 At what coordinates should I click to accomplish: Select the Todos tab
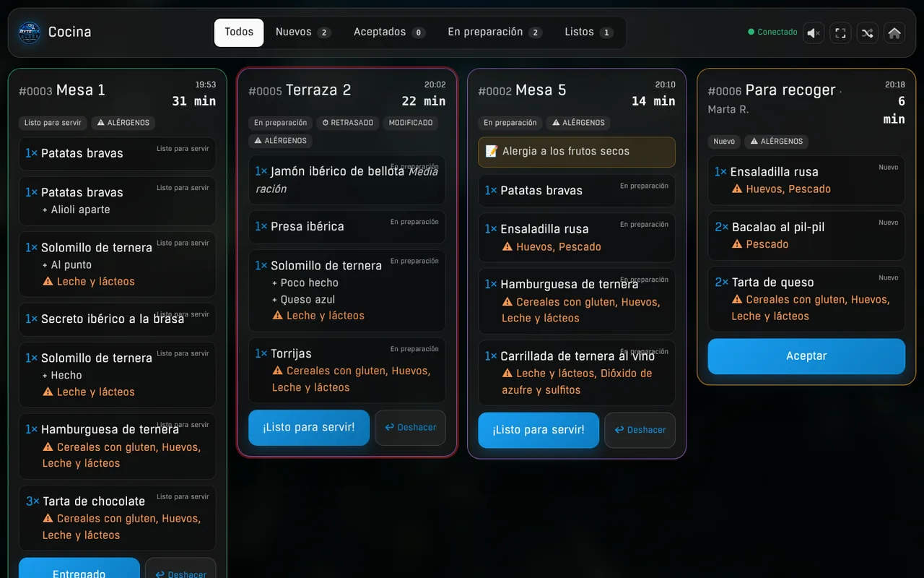pos(239,33)
